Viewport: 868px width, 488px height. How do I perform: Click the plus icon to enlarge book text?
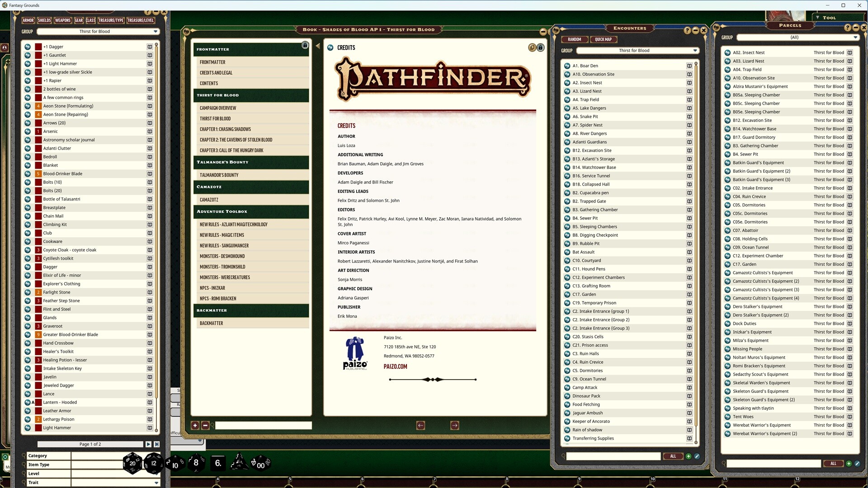click(195, 425)
